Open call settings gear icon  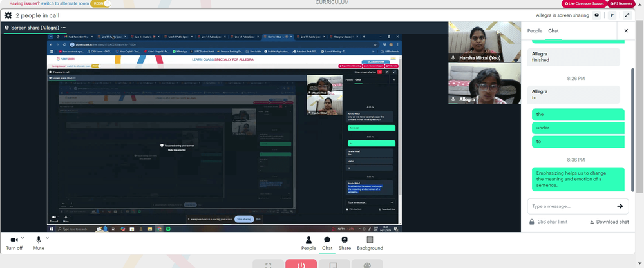click(x=8, y=15)
